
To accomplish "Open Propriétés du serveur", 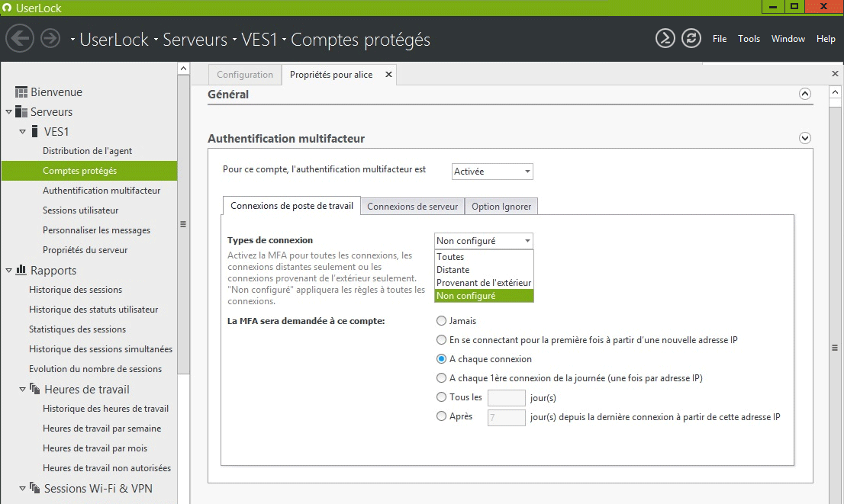I will tap(85, 250).
